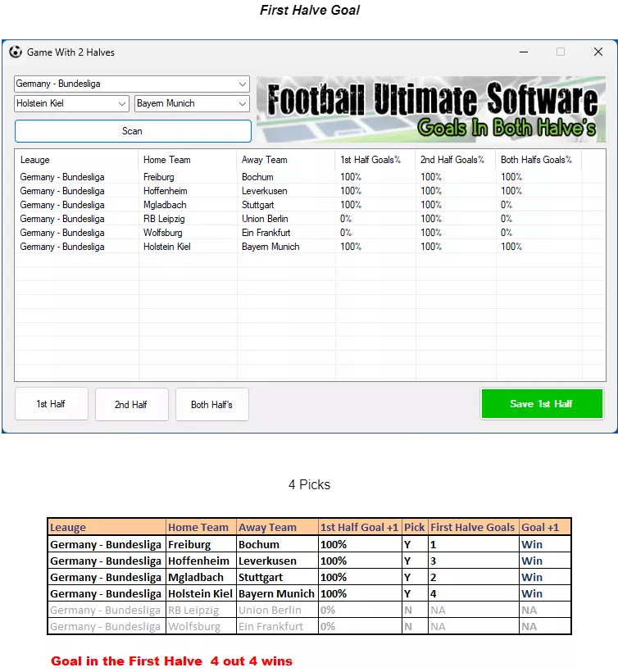618x672 pixels.
Task: Click the soccer ball app icon
Action: [16, 52]
